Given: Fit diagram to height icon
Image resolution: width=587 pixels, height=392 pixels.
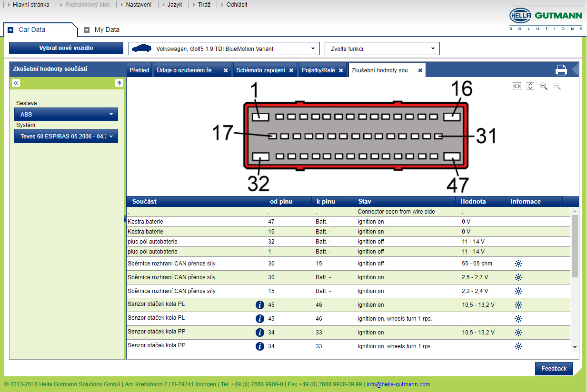Looking at the screenshot, I should [x=530, y=86].
